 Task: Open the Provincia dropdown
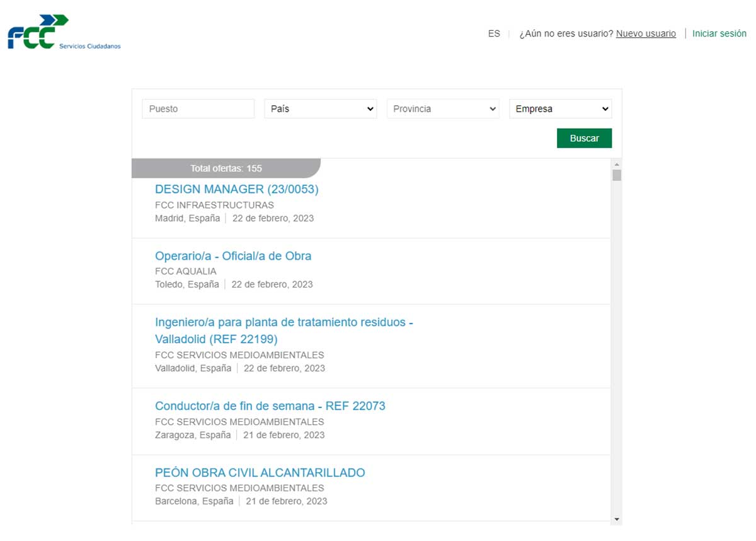click(443, 108)
